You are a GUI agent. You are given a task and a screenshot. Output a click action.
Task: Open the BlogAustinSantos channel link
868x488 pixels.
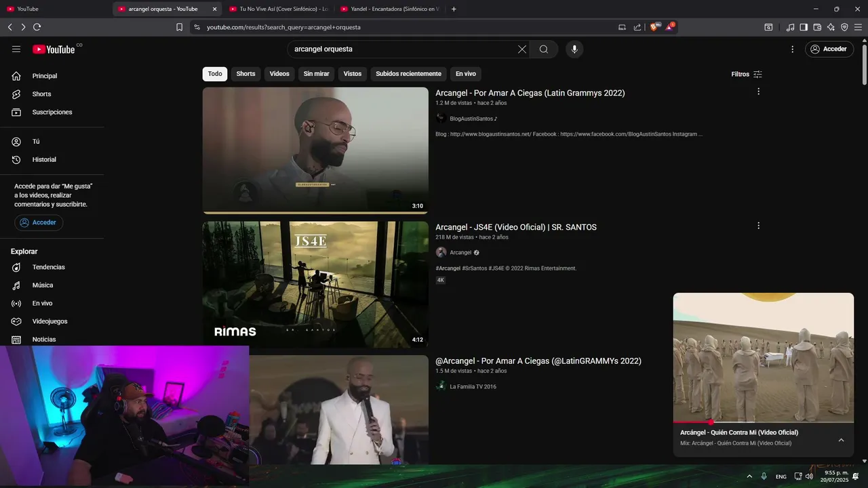(473, 119)
